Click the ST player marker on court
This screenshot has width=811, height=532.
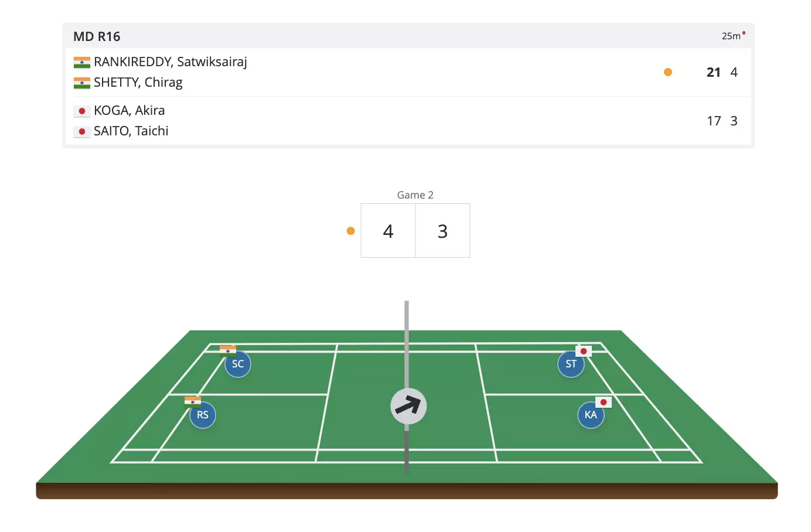tap(571, 364)
